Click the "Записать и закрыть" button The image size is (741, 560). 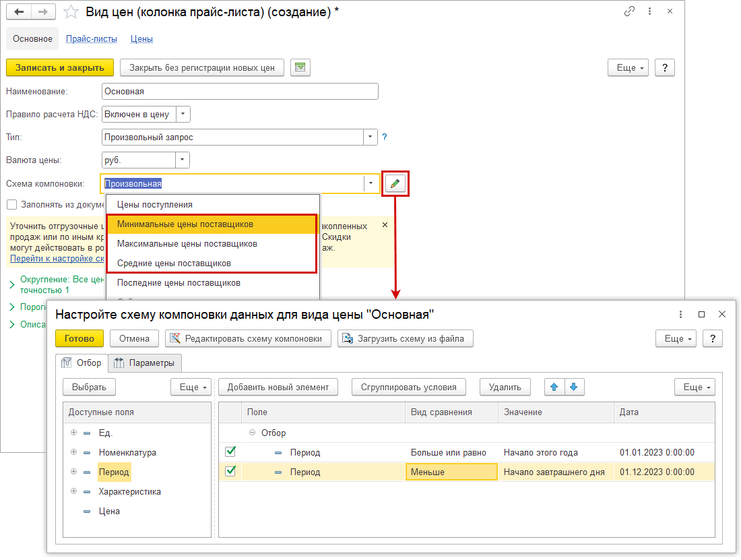(60, 67)
